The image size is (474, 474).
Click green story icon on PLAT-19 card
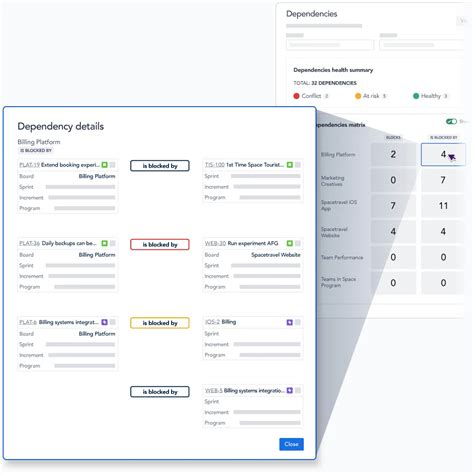click(105, 165)
